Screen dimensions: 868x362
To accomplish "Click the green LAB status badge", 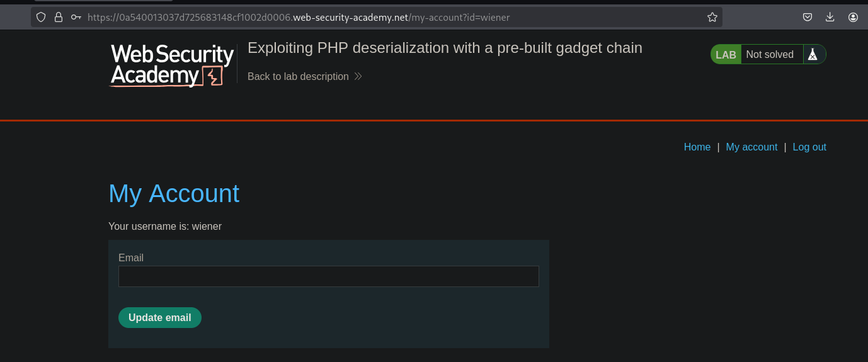I will coord(726,55).
